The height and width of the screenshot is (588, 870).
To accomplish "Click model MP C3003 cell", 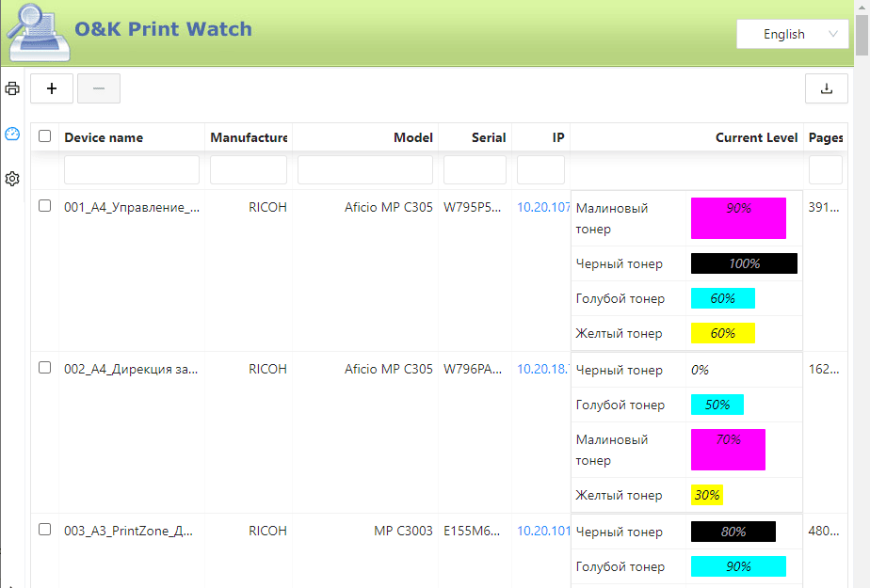I will click(x=403, y=531).
